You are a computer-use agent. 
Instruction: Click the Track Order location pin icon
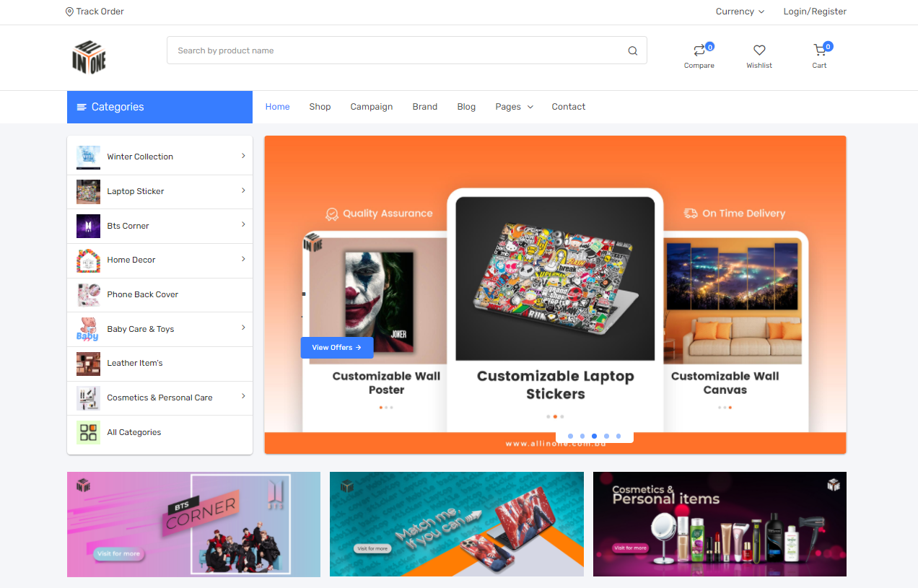pos(69,12)
